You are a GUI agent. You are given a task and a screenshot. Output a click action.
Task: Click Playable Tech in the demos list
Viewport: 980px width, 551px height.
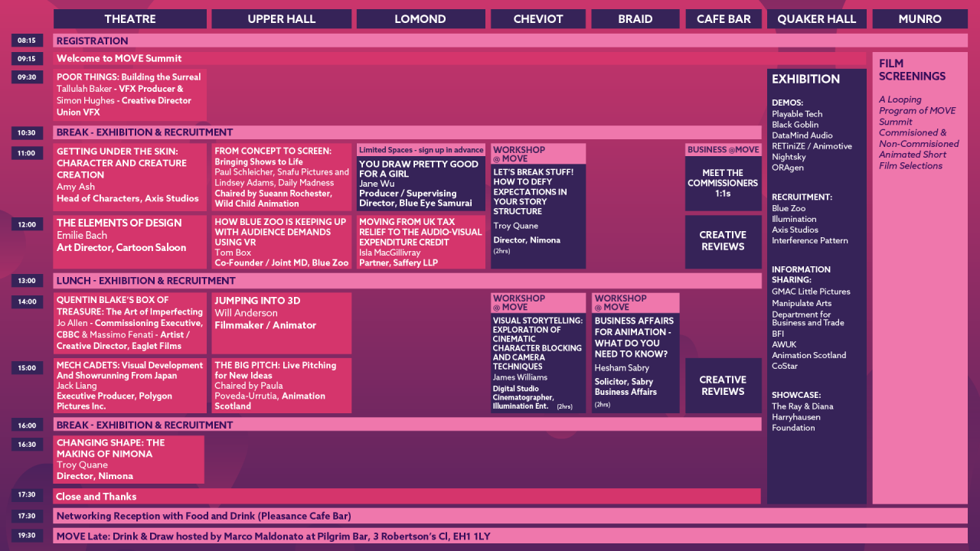coord(797,114)
